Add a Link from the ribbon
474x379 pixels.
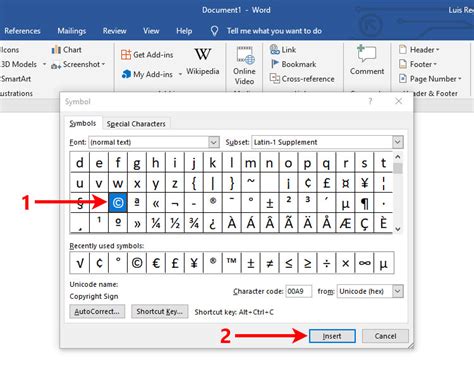(x=283, y=50)
